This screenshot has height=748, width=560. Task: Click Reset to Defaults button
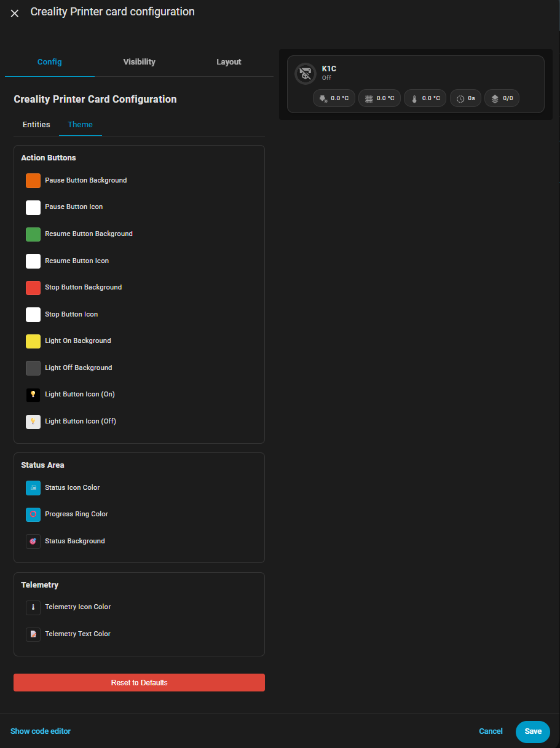[x=139, y=683]
